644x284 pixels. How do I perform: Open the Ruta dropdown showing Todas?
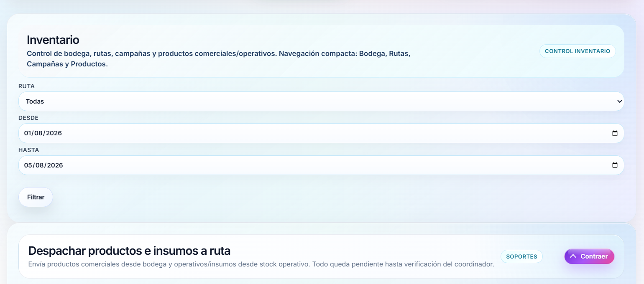(x=321, y=101)
